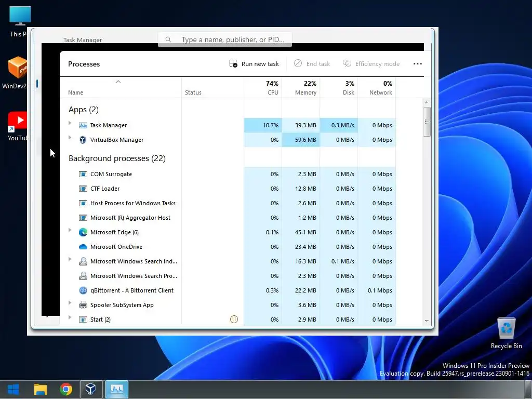Click the End task button

312,64
